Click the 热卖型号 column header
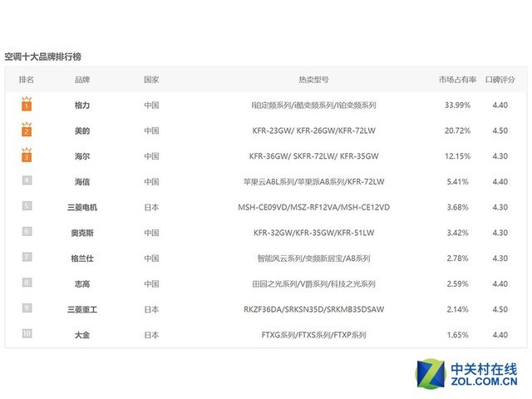The height and width of the screenshot is (399, 532). (x=313, y=80)
